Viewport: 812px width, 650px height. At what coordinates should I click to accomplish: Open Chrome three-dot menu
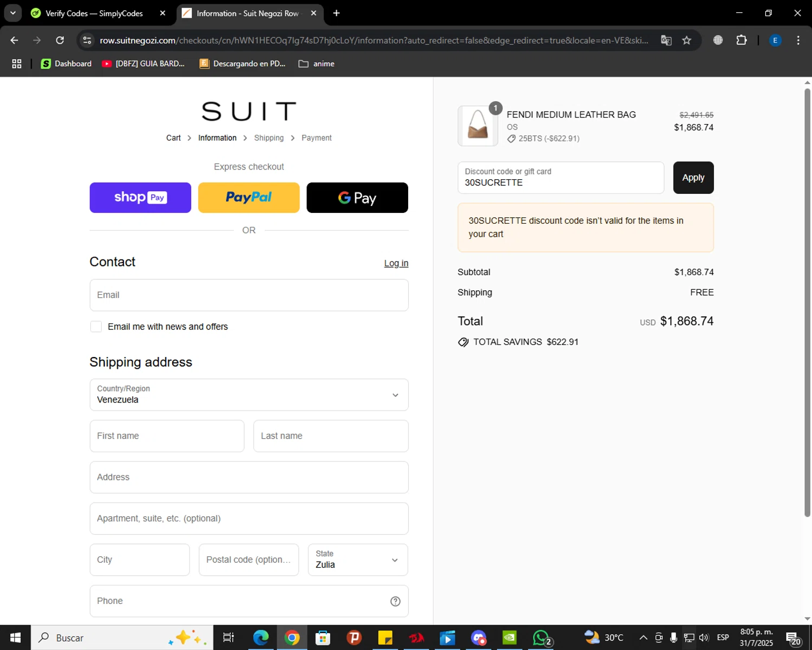798,40
